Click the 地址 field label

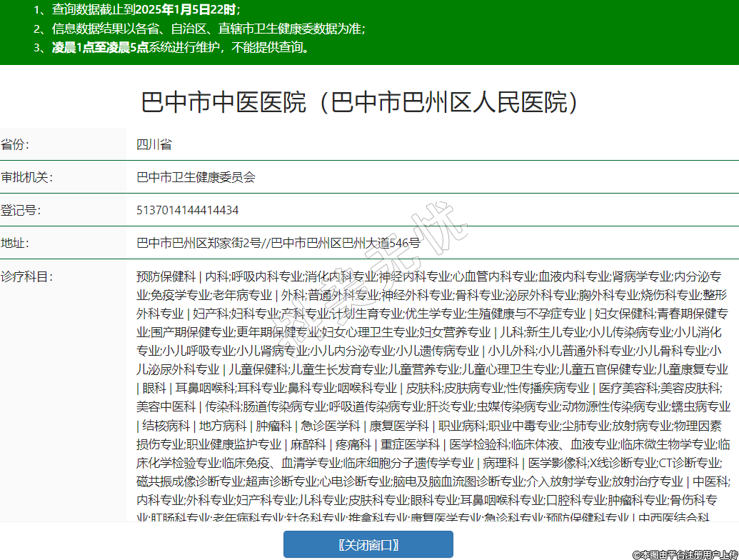click(x=16, y=243)
